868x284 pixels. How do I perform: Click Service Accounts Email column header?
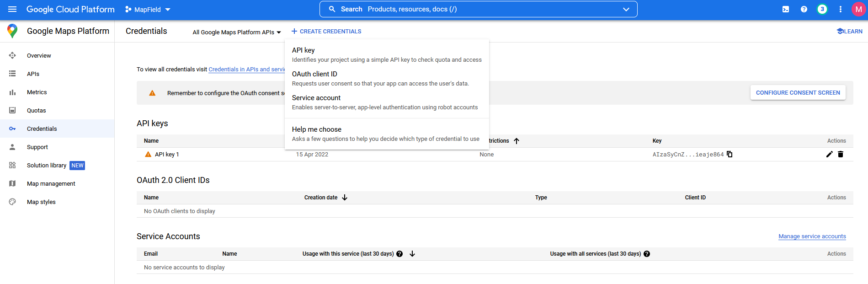[x=151, y=254]
